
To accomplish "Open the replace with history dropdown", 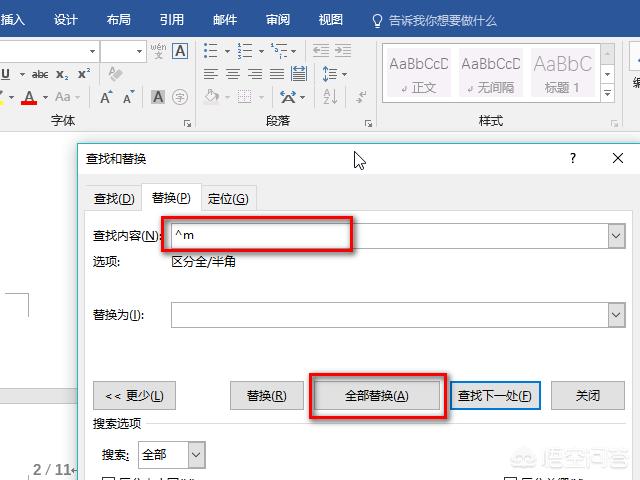I will point(616,315).
